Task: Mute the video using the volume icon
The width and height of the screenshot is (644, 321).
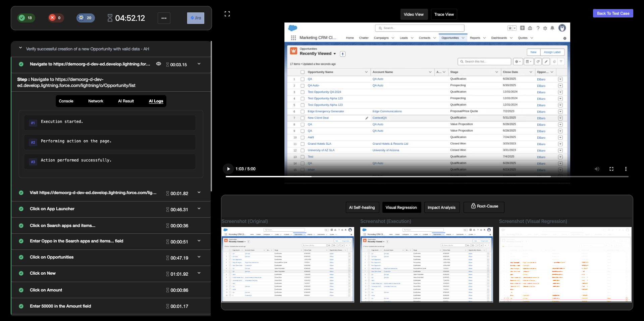Action: coord(597,169)
